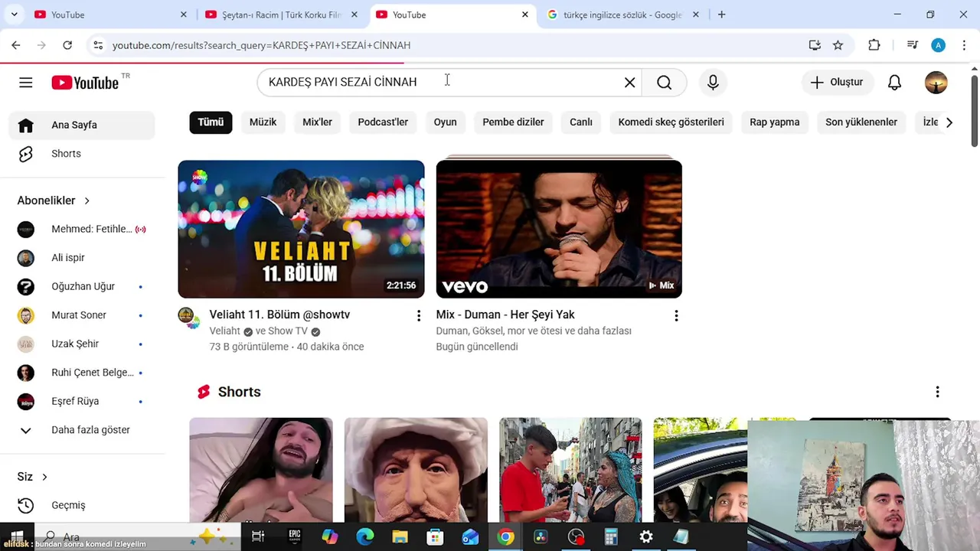The image size is (980, 551).
Task: Open Mehmed: Fetihler subscription channel
Action: click(x=82, y=229)
